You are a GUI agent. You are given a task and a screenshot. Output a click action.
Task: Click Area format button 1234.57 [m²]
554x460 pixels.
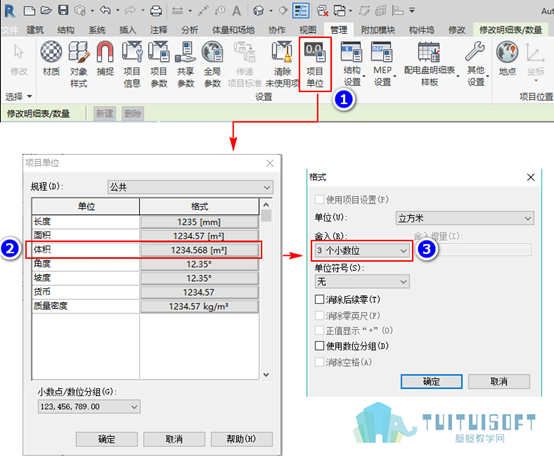pos(199,236)
